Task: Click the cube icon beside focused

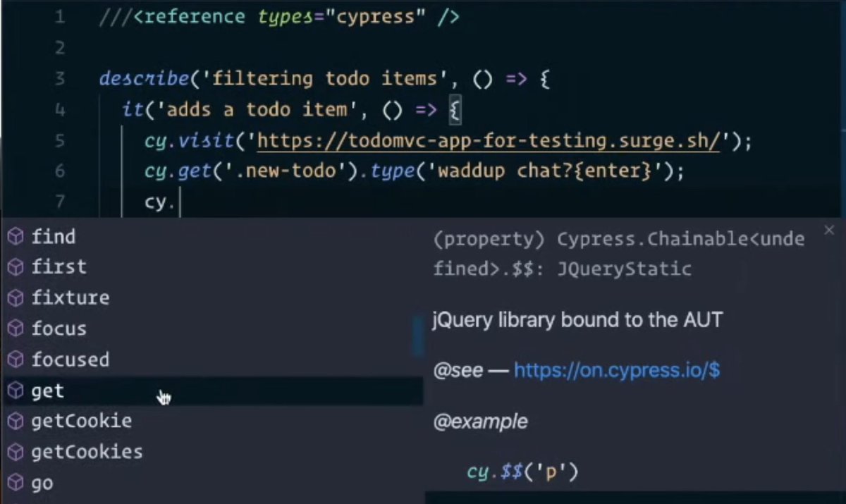Action: tap(16, 359)
